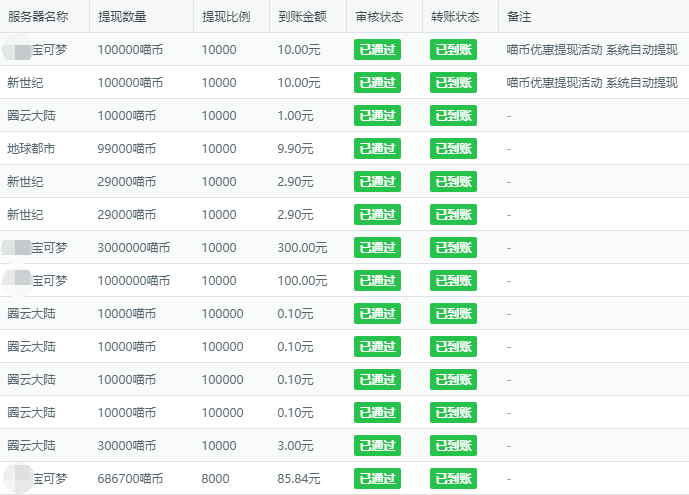Click 已通过 badge in the 3.00元 row
The width and height of the screenshot is (689, 495).
377,445
